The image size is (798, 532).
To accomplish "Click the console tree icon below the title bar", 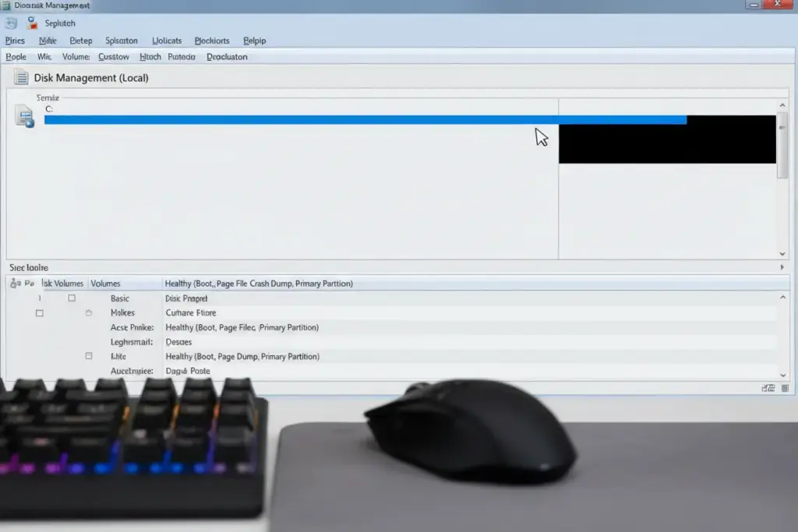I will [10, 23].
